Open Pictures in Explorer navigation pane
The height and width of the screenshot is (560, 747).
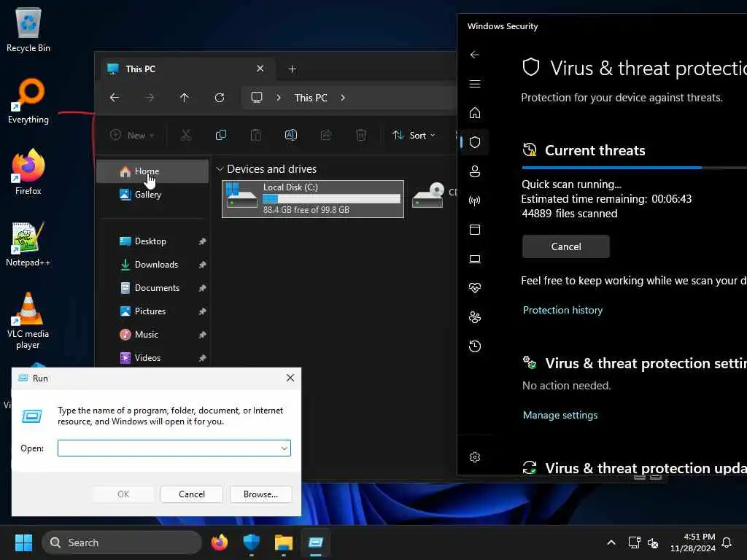pos(152,311)
